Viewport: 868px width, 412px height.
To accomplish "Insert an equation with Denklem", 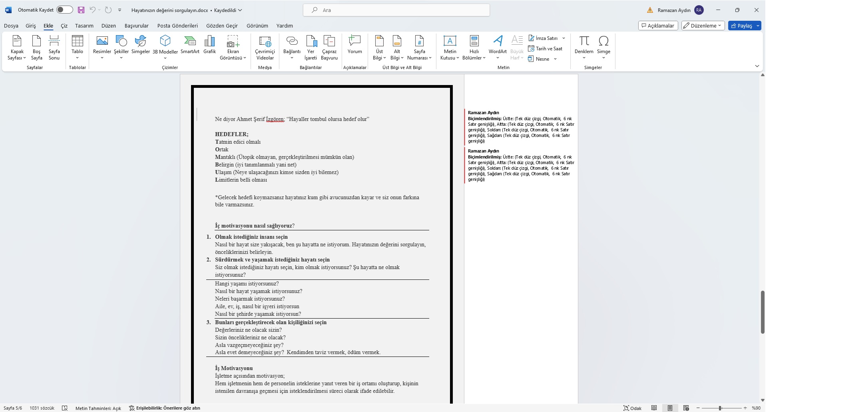I will [x=584, y=48].
